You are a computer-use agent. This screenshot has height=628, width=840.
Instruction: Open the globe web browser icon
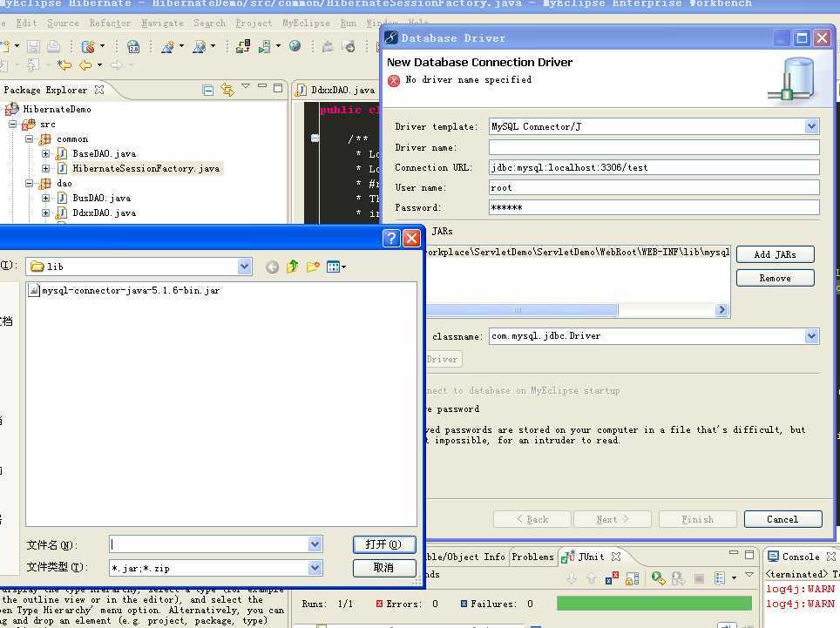295,46
